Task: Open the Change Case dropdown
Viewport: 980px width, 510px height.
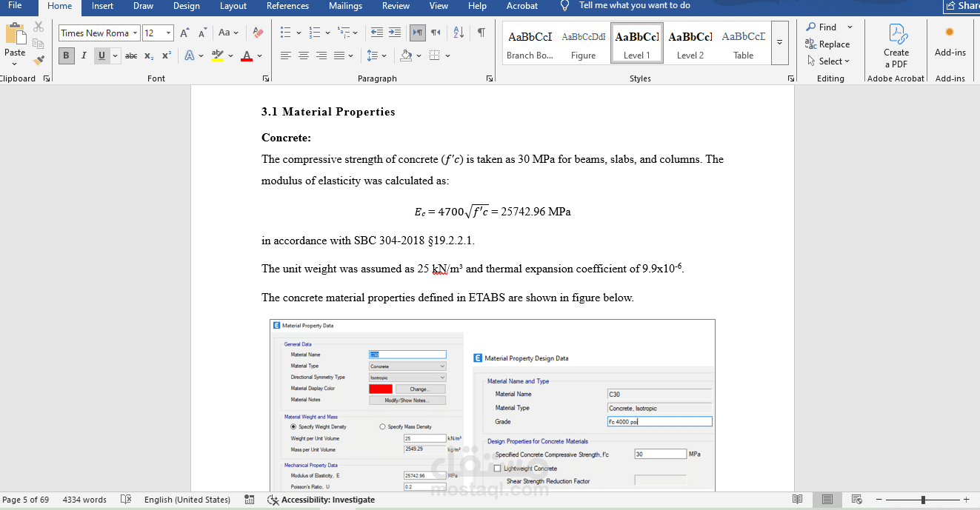Action: point(228,33)
